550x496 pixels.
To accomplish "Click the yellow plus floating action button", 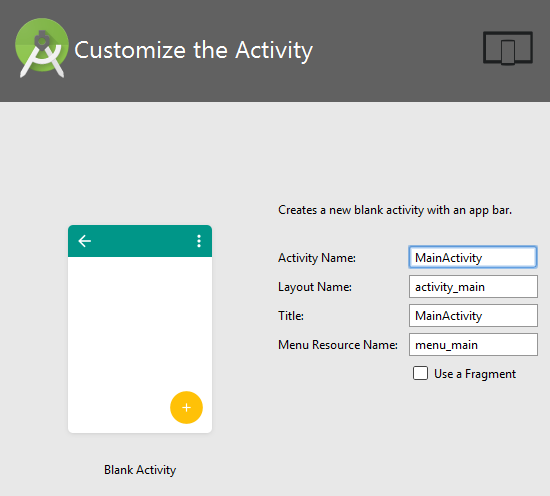I will [186, 407].
